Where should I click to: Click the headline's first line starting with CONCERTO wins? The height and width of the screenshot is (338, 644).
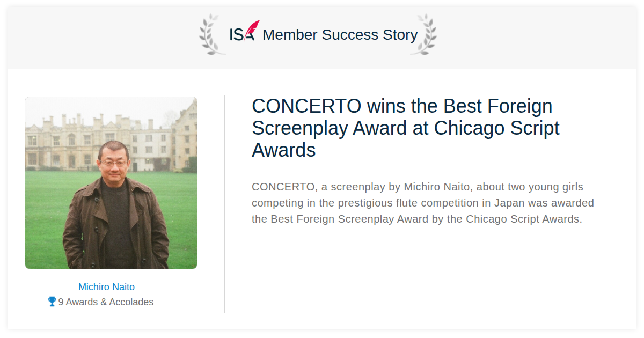pyautogui.click(x=402, y=106)
